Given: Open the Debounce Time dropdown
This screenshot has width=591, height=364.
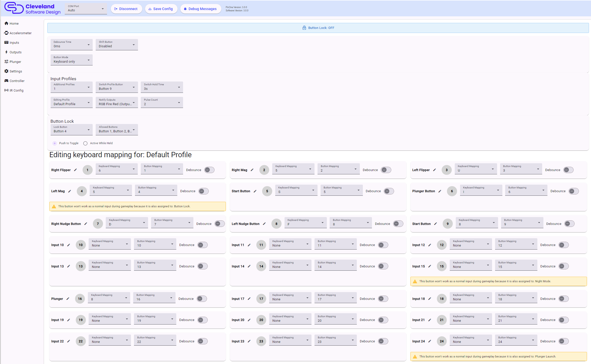Looking at the screenshot, I should (x=72, y=45).
